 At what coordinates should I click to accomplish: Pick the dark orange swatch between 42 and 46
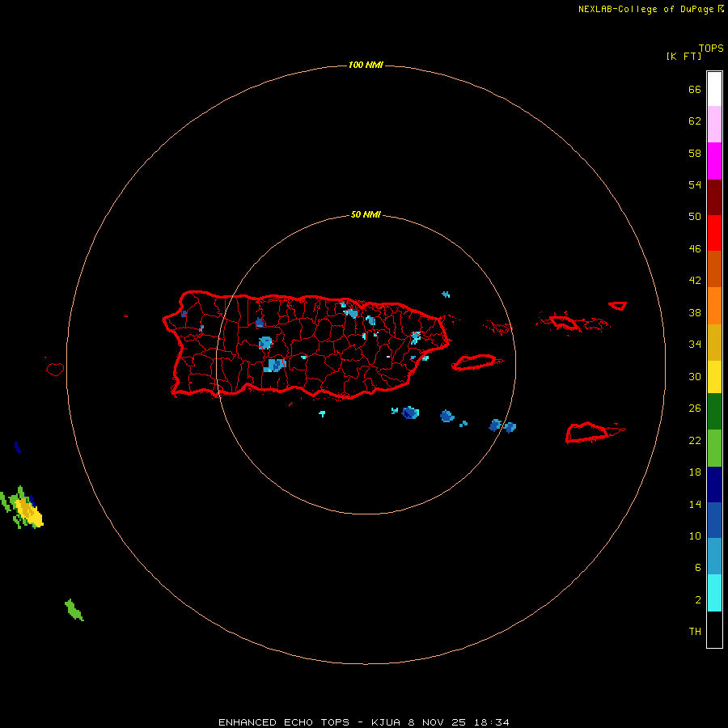[x=714, y=269]
